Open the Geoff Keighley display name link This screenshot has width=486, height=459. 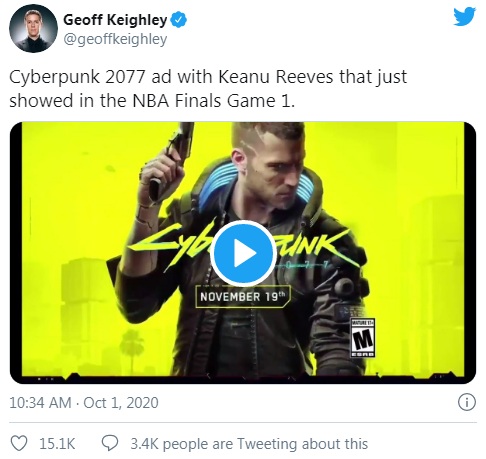(x=115, y=20)
